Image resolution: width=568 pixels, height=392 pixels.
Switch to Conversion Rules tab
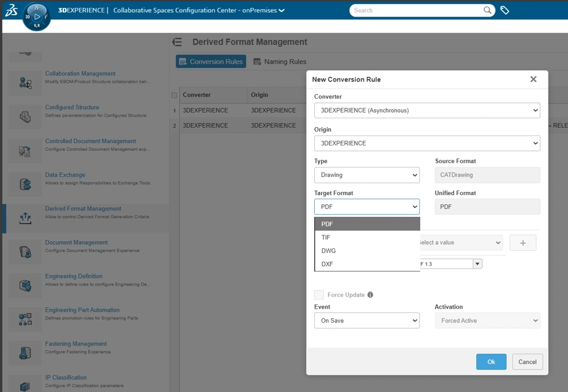click(x=211, y=61)
